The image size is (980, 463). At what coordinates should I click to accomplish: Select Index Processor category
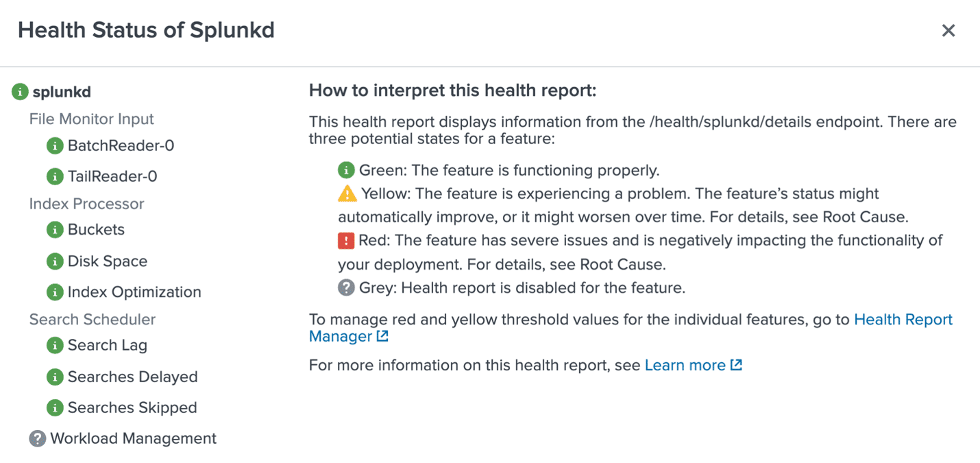click(86, 204)
